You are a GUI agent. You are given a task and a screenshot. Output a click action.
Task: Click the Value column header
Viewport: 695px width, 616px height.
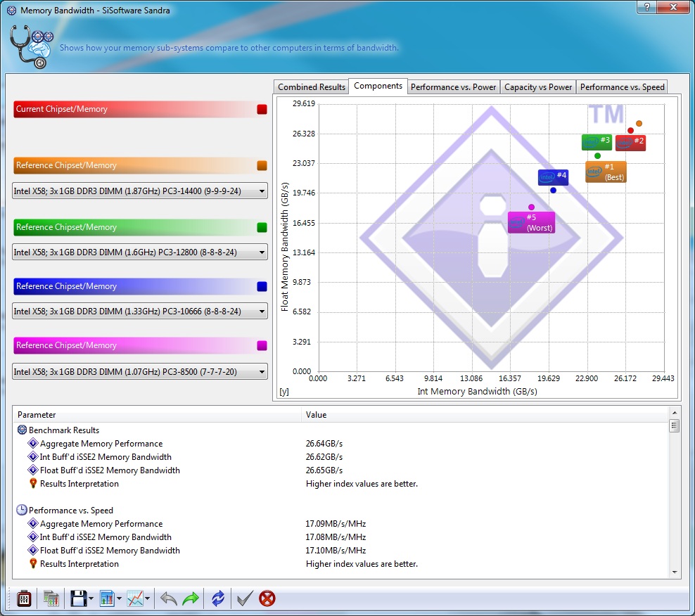485,415
